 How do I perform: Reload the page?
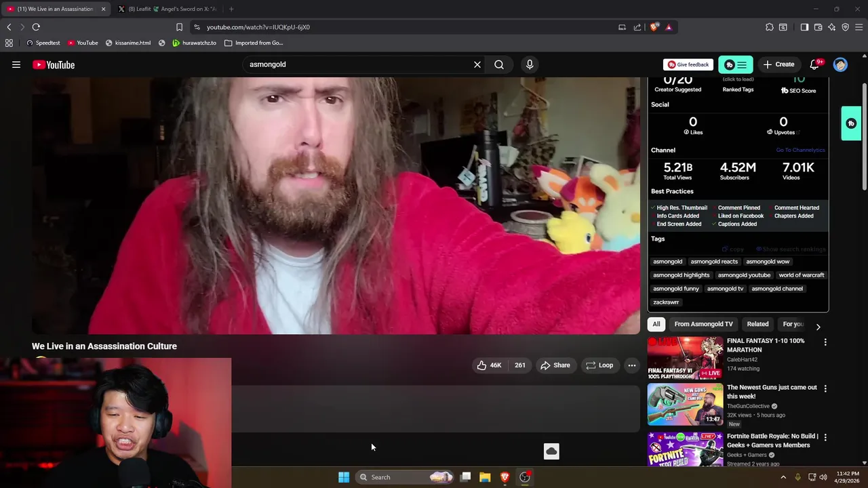point(36,27)
